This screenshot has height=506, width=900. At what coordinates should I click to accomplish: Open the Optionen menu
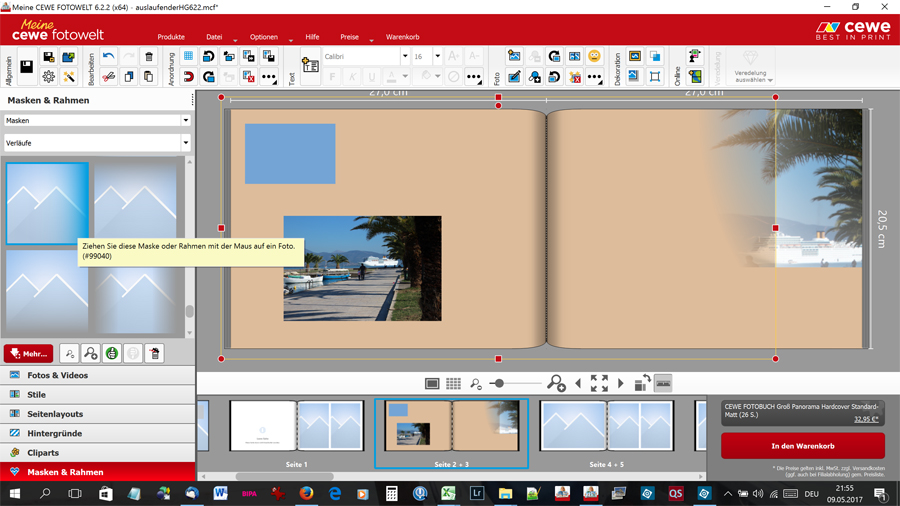(264, 37)
